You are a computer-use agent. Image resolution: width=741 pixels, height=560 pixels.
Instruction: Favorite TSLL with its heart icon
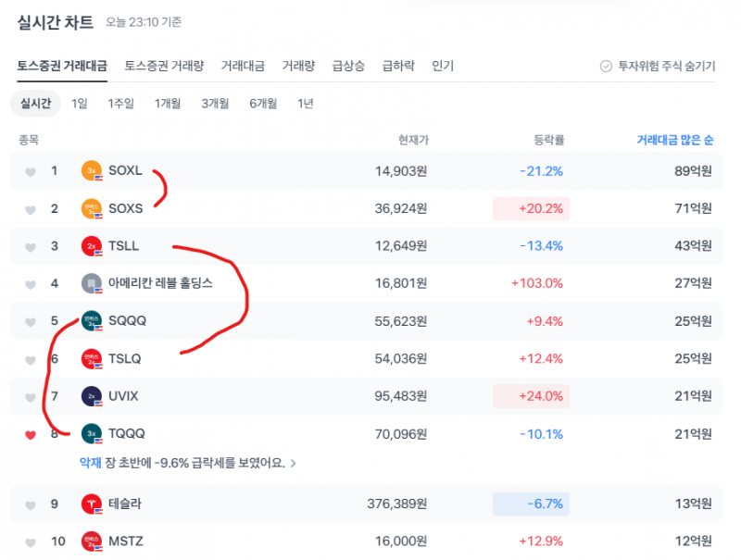point(31,247)
